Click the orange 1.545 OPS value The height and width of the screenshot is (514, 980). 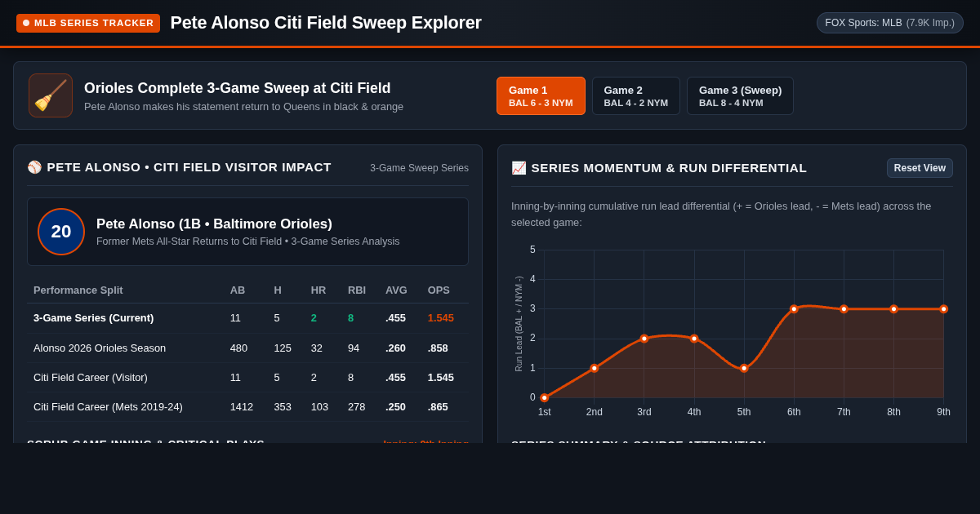441,318
